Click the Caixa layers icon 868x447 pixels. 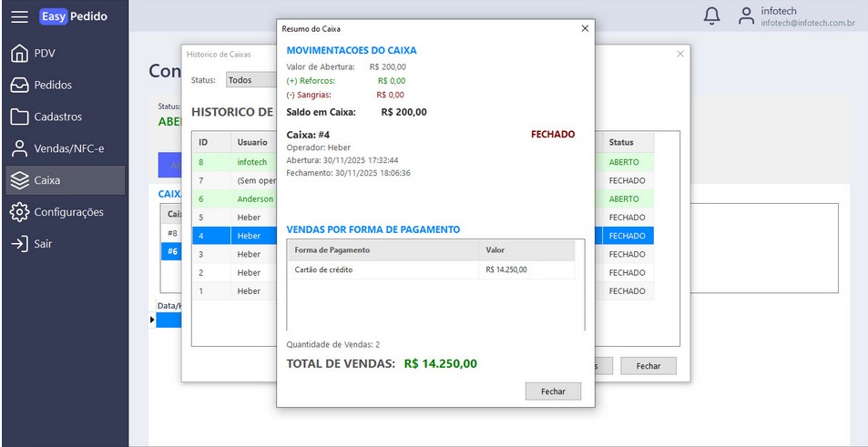tap(19, 180)
